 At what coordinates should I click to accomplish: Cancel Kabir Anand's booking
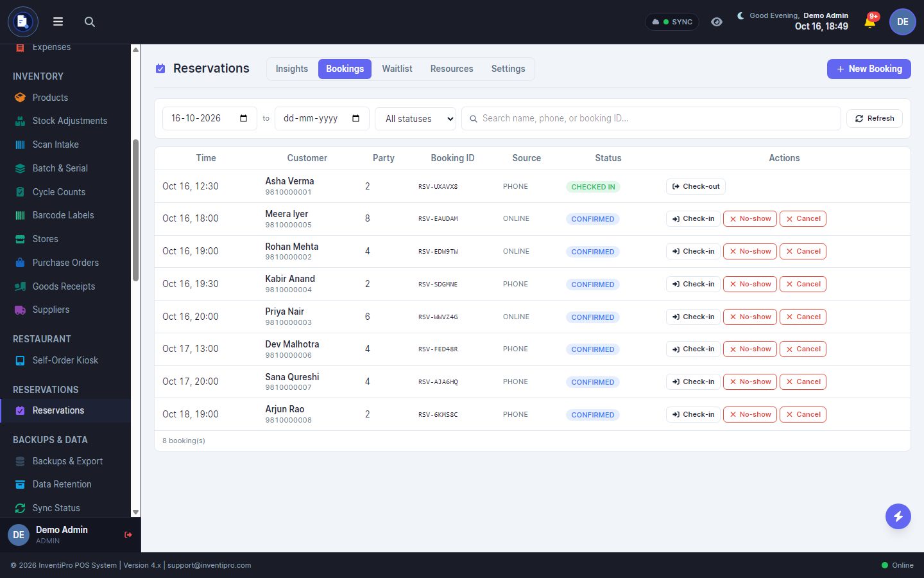click(803, 284)
